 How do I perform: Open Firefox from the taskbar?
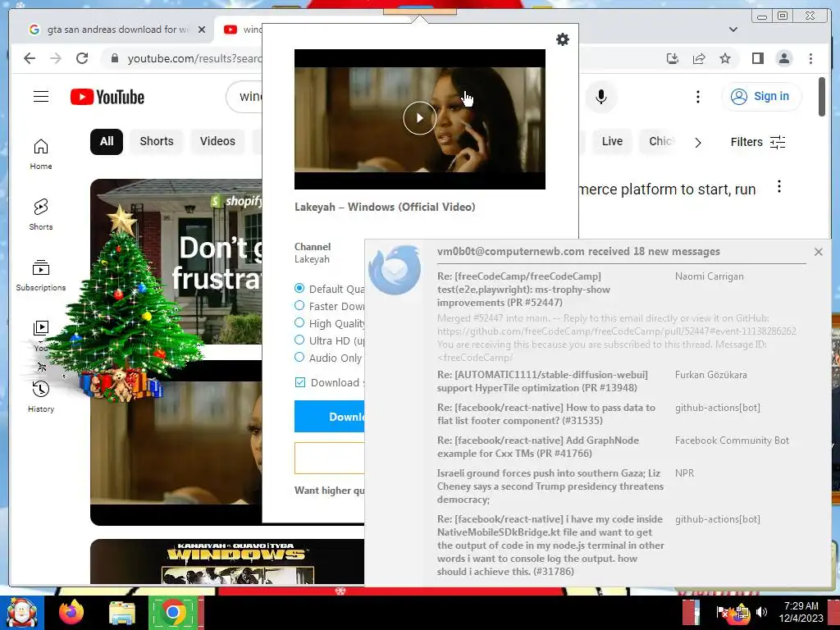tap(71, 613)
